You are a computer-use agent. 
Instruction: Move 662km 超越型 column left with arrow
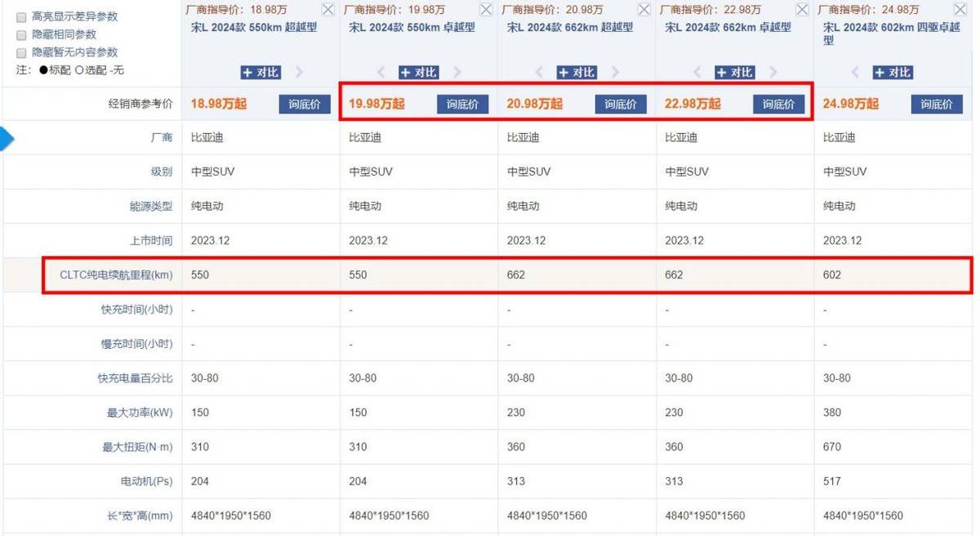click(540, 73)
